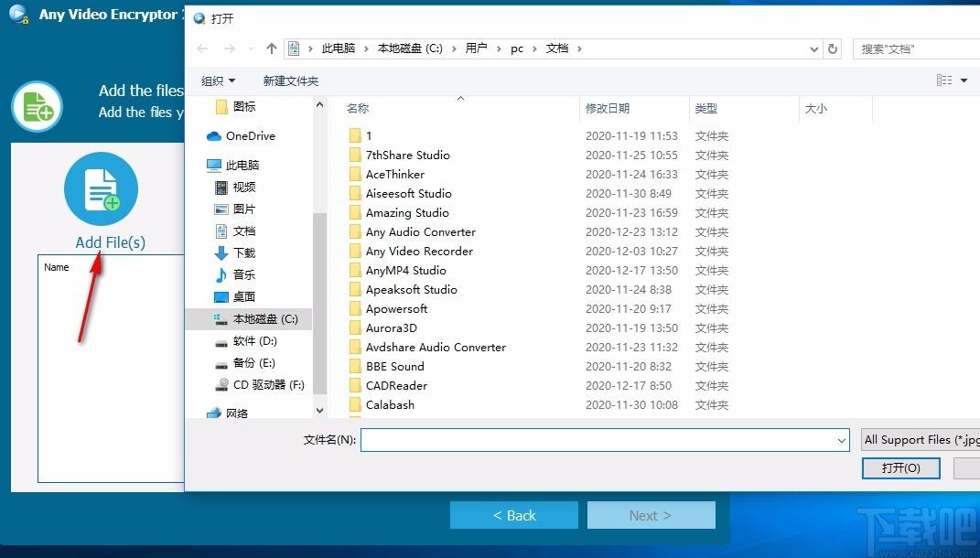This screenshot has width=980, height=558.
Task: Click 新建文件夹 toolbar button
Action: point(291,80)
